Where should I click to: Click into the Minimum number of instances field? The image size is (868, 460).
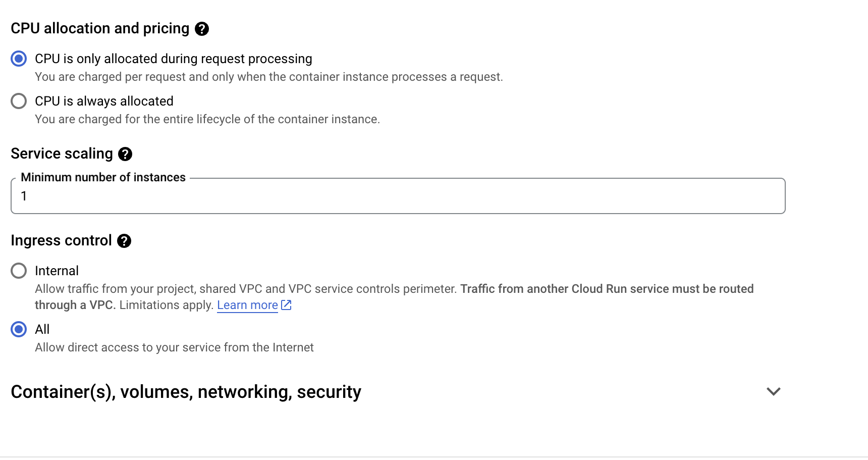(x=398, y=196)
